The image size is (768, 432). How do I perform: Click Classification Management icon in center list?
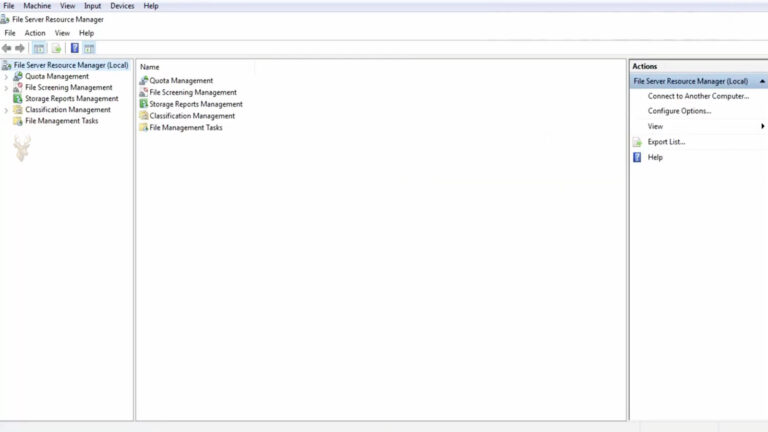coord(144,116)
